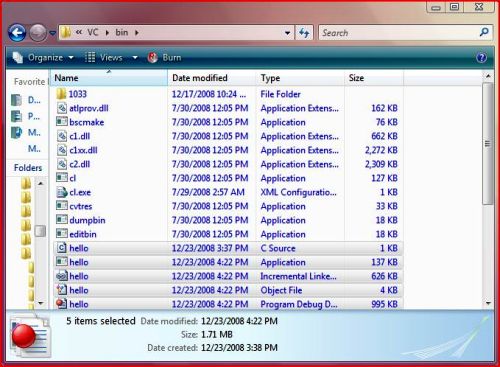The height and width of the screenshot is (367, 500).
Task: Select the cl application icon
Action: coord(62,178)
